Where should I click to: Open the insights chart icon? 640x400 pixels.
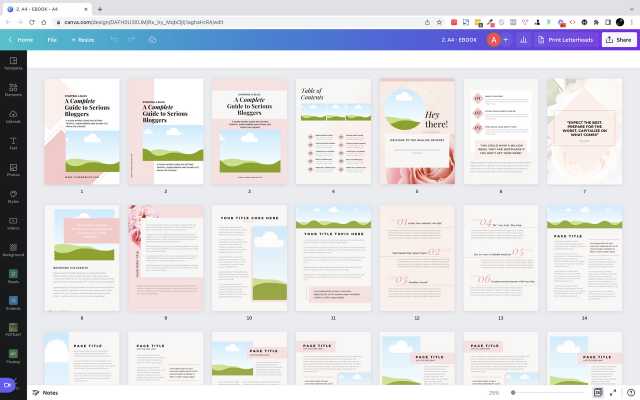pyautogui.click(x=522, y=40)
